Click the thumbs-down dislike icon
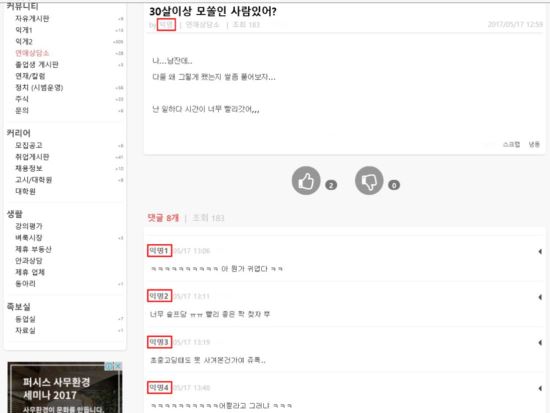This screenshot has height=413, width=550. point(369,181)
